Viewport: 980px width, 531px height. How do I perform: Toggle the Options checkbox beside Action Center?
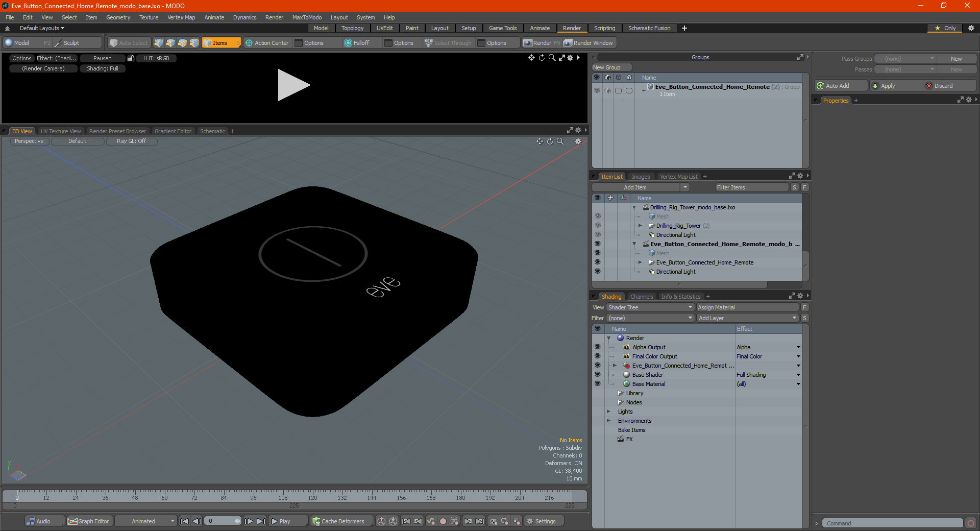[299, 43]
